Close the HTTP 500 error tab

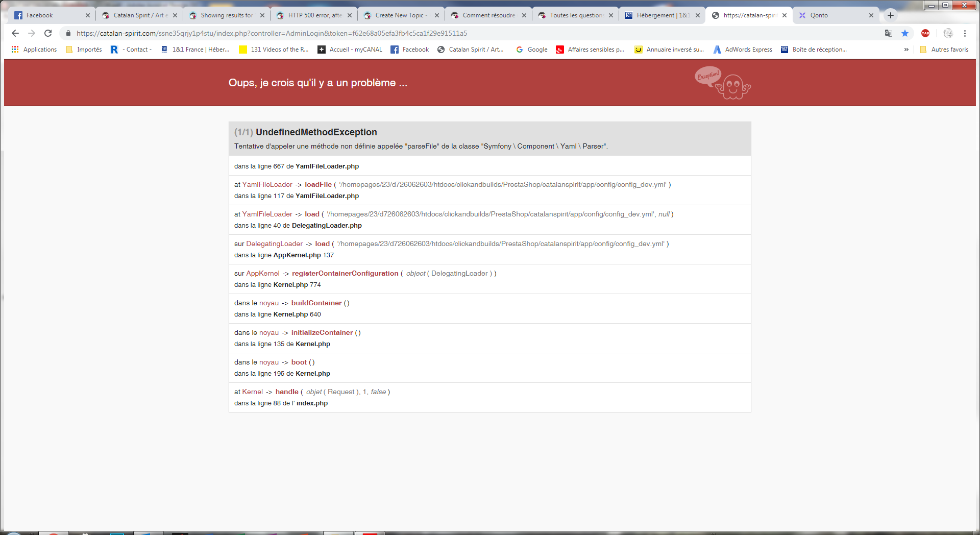click(x=350, y=15)
